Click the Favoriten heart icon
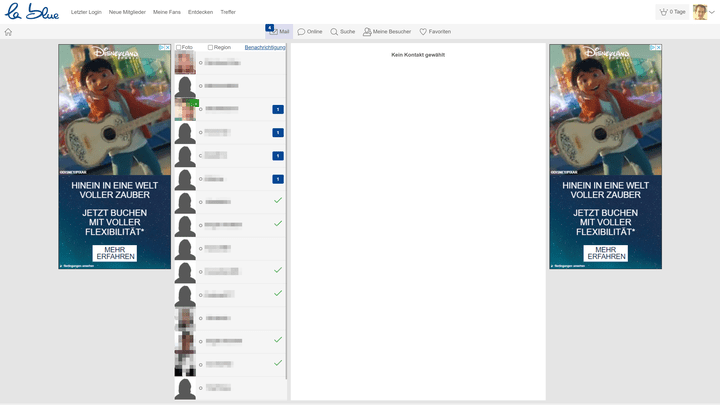 [x=423, y=32]
